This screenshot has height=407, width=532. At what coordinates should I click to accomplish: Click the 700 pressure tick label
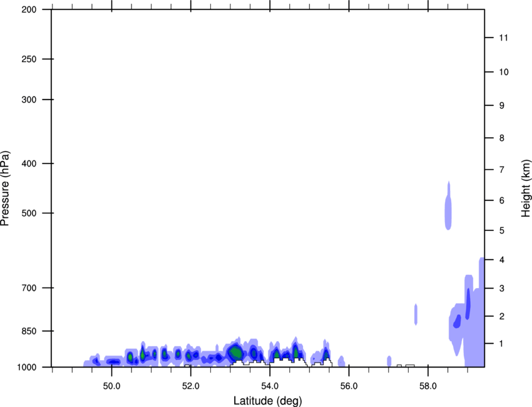point(29,288)
